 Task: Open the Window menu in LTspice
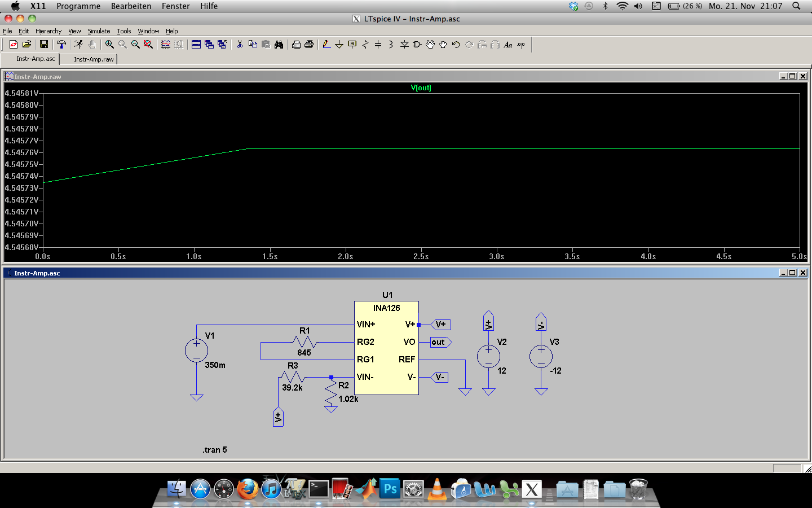(x=148, y=31)
